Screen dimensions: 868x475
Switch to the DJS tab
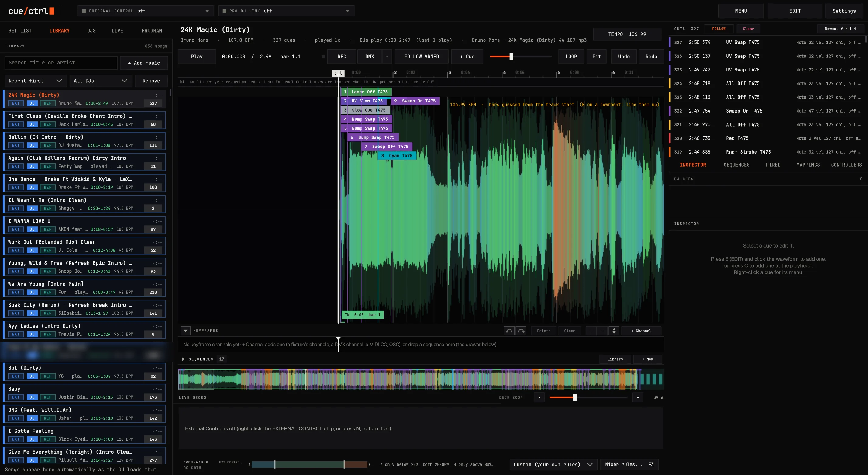pos(91,31)
